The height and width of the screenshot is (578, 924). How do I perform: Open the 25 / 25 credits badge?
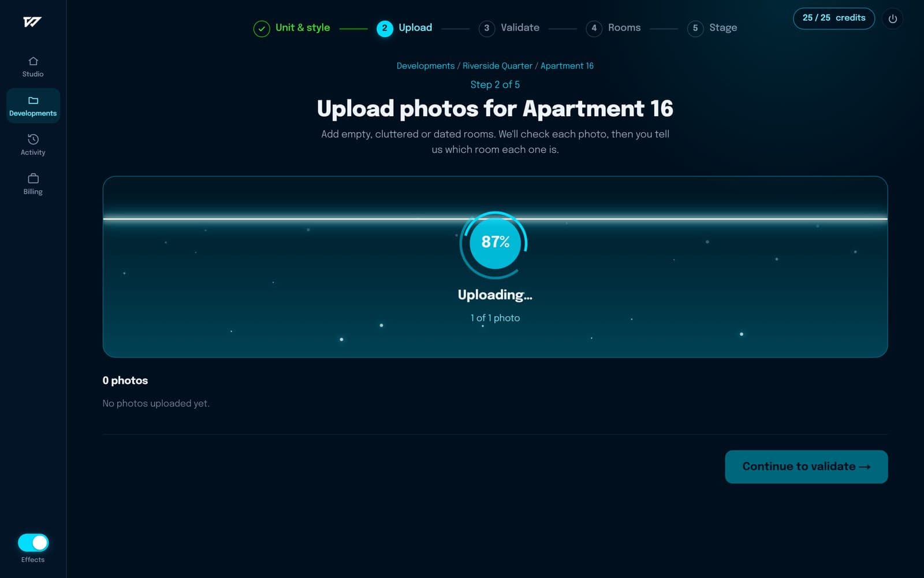pos(834,18)
